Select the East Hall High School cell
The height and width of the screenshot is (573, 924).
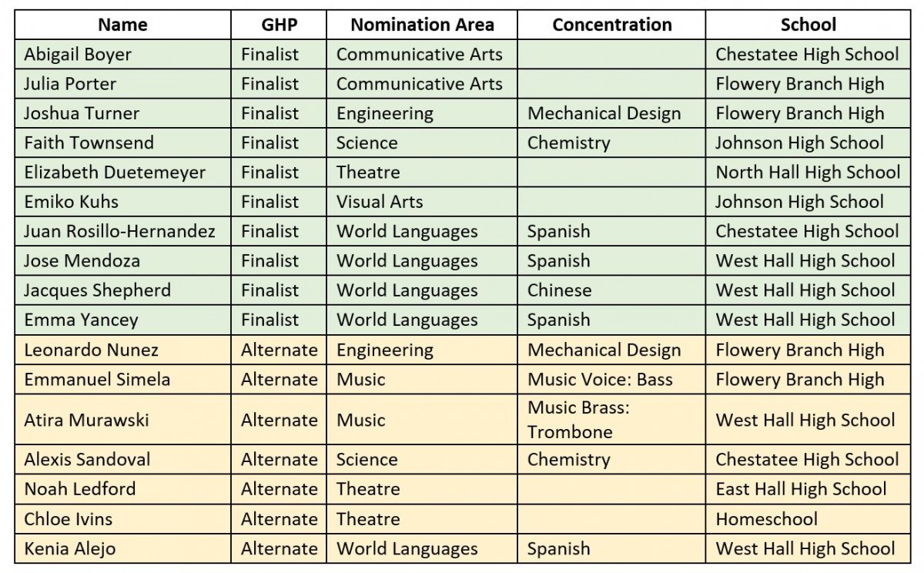pos(801,489)
